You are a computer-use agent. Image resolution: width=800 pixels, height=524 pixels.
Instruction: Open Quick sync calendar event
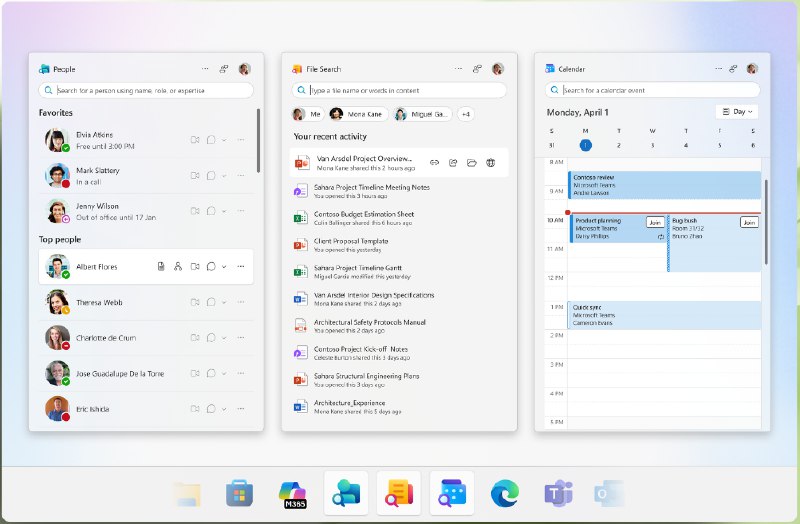pos(665,315)
